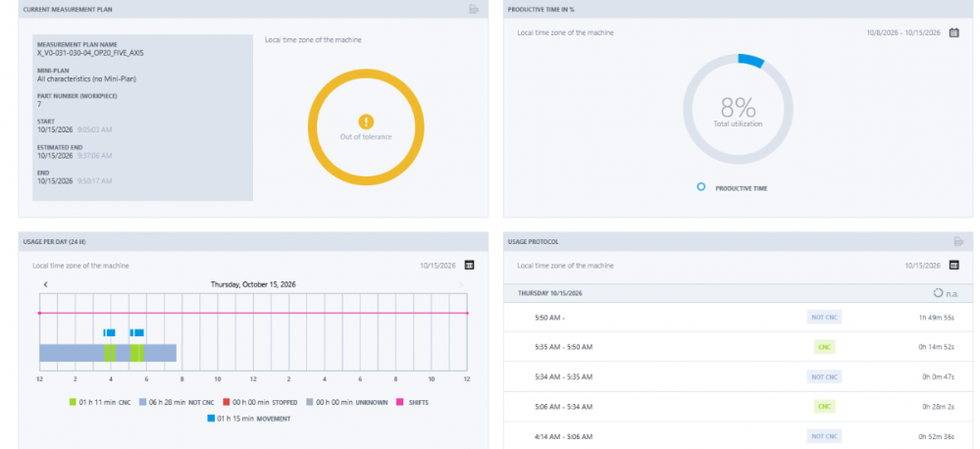This screenshot has height=449, width=980.
Task: Select the 5:06 AM - 5:34 AM row
Action: pyautogui.click(x=738, y=407)
